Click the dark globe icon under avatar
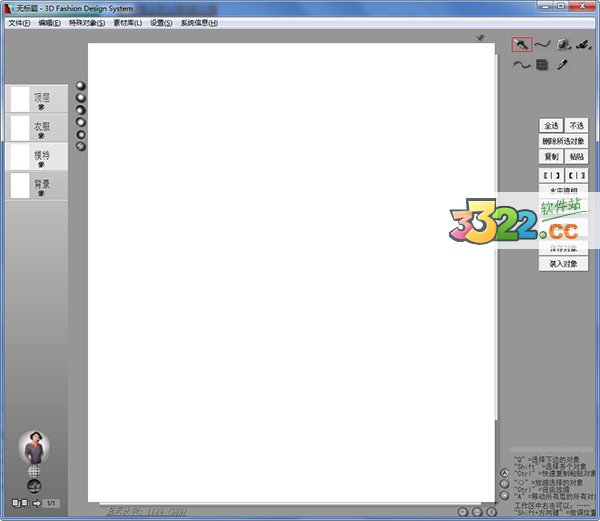600x521 pixels. tap(34, 486)
